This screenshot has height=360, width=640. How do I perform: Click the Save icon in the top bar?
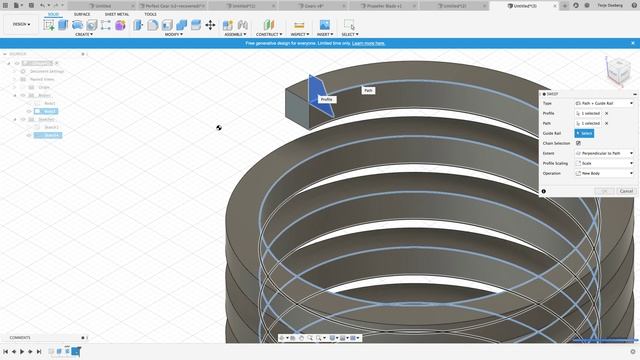[31, 5]
